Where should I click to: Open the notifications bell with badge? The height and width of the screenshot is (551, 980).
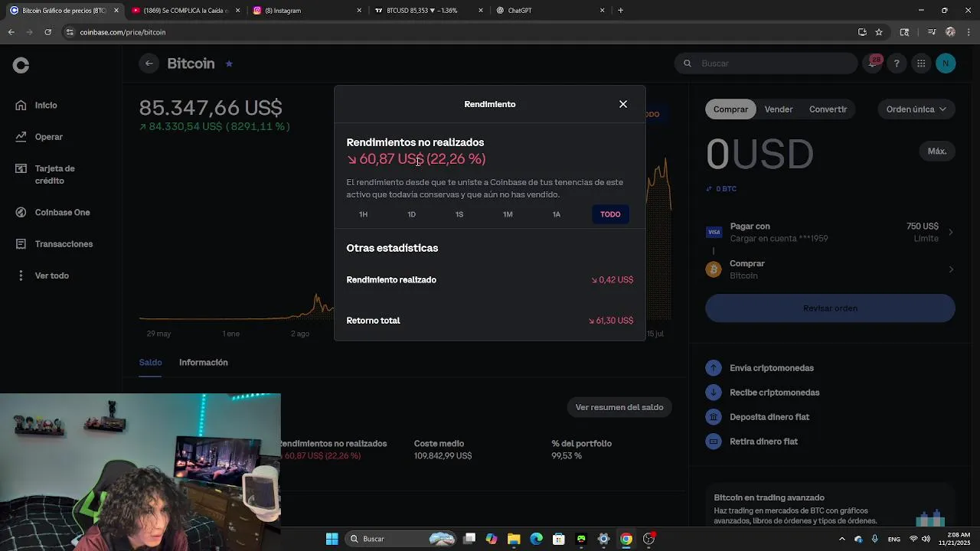click(x=872, y=64)
